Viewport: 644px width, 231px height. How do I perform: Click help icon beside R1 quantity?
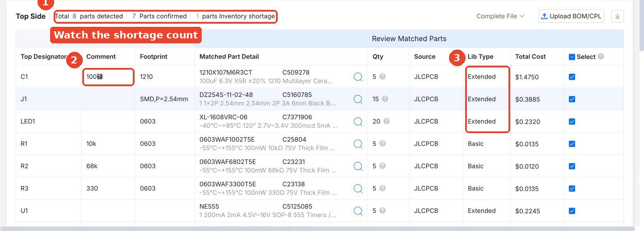382,144
